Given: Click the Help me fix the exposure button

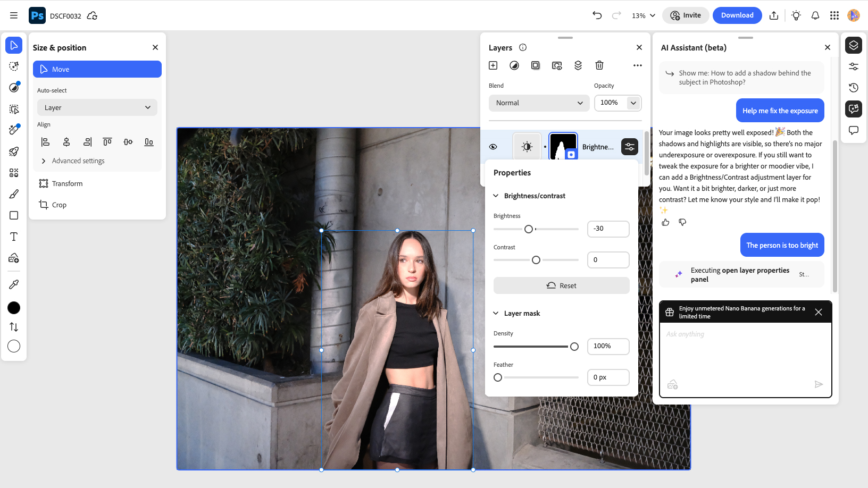Looking at the screenshot, I should coord(780,110).
